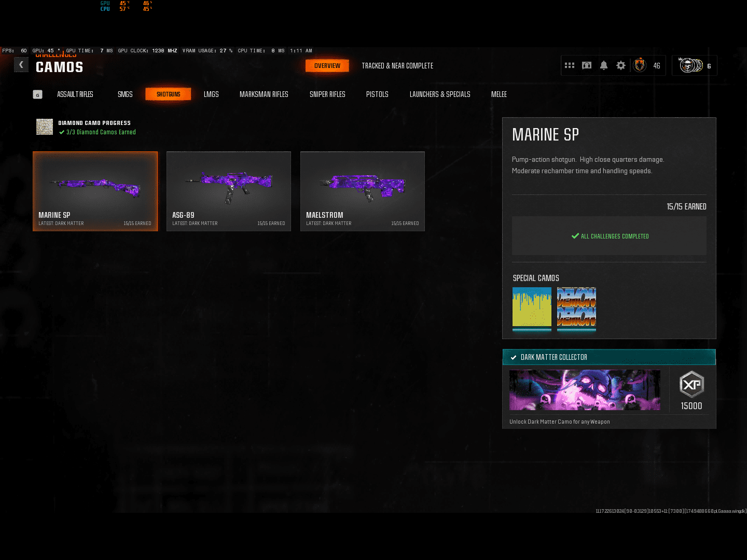Open the settings gear
The height and width of the screenshot is (560, 747).
pos(621,65)
